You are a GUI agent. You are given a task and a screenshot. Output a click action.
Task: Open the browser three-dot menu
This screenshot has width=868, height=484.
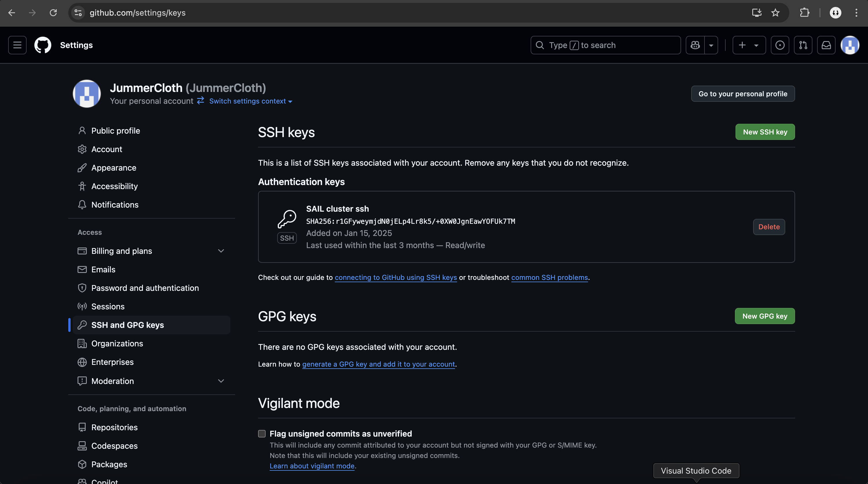(856, 13)
